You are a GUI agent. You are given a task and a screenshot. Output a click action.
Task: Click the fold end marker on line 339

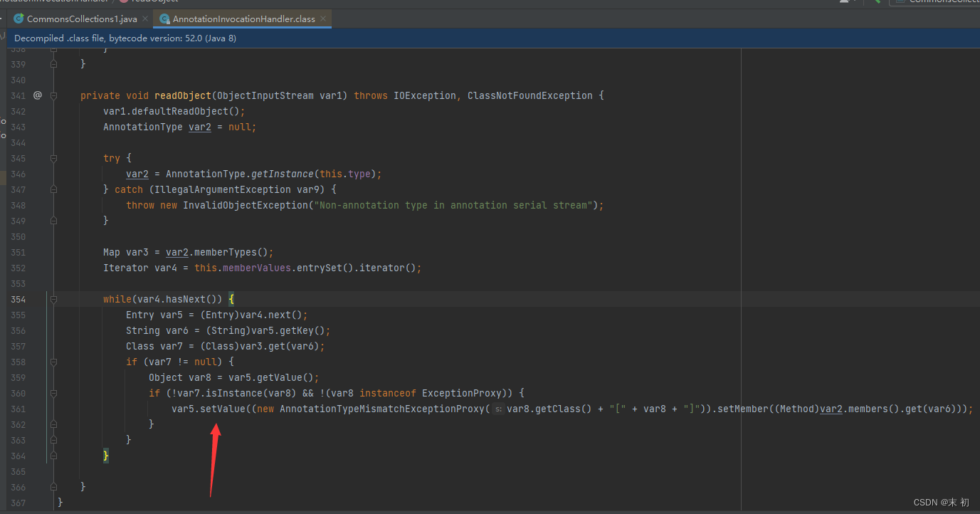pos(53,64)
